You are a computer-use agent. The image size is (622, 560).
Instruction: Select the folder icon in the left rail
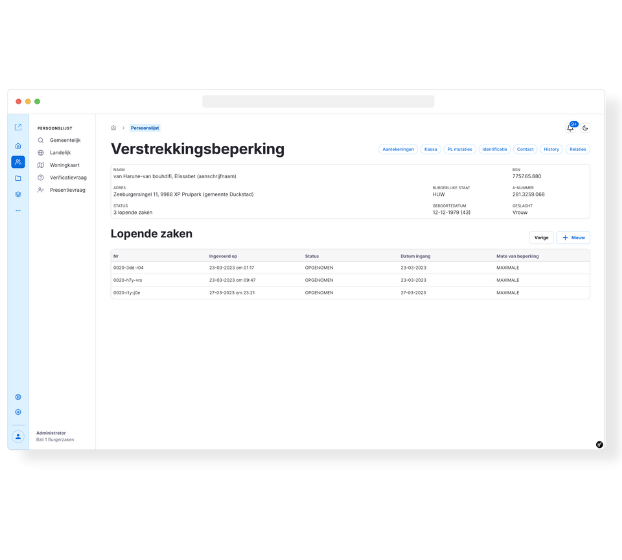coord(18,178)
